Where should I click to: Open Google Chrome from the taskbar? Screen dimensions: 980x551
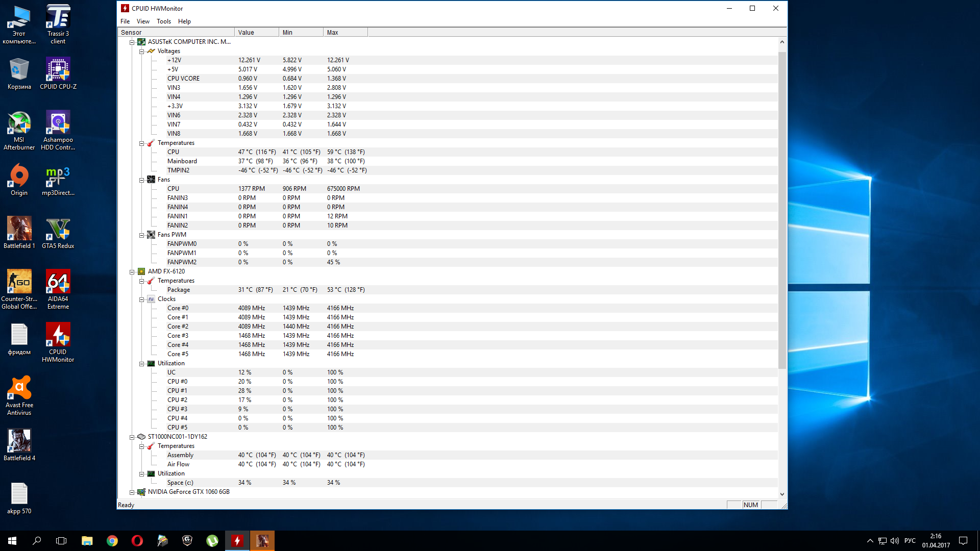pyautogui.click(x=112, y=541)
